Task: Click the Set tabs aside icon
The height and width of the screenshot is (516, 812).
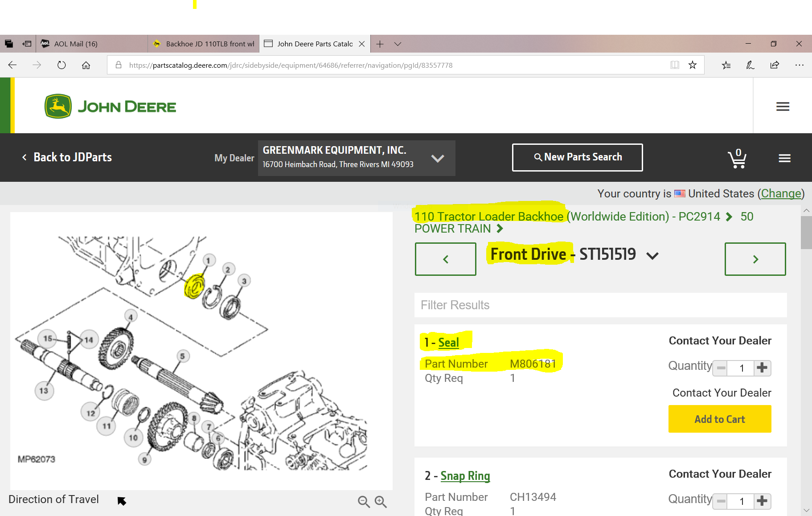Action: (27, 44)
